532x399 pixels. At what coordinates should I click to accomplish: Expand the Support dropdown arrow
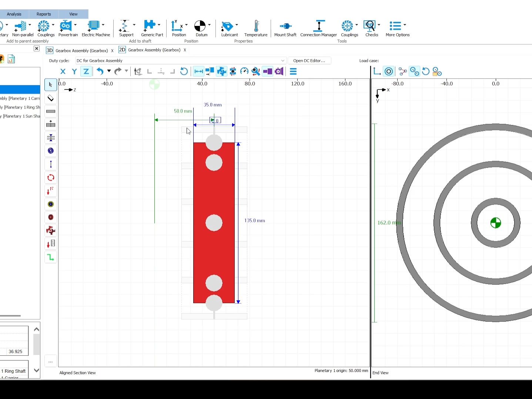[134, 25]
